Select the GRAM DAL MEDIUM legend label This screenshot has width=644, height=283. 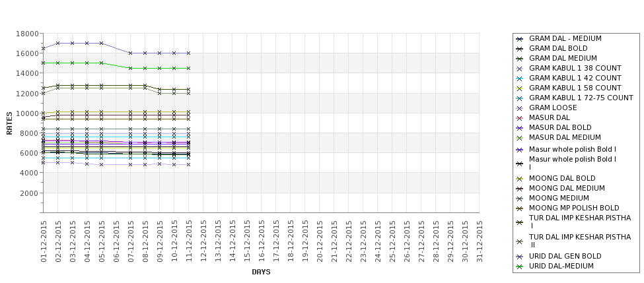coord(563,58)
